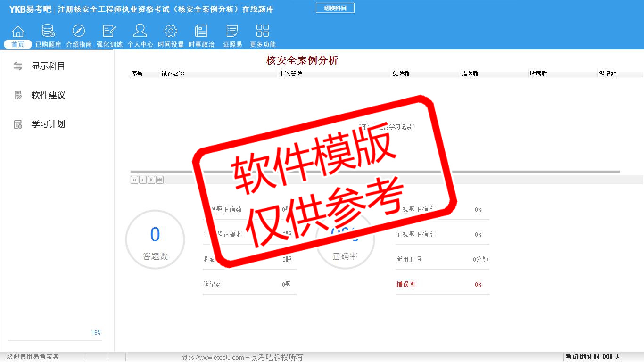The width and height of the screenshot is (644, 362).
Task: Click the etest8.com website link
Action: [212, 357]
